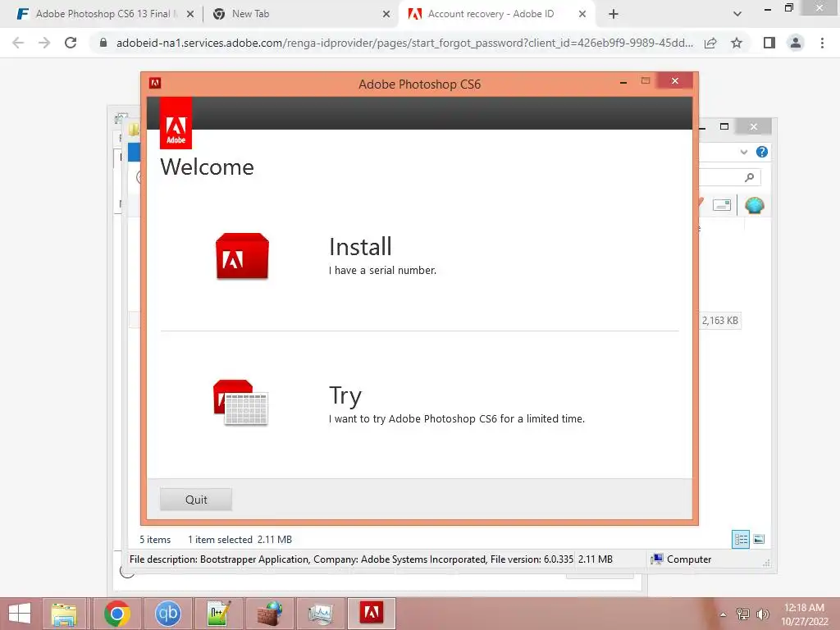Click the browser back arrow
The width and height of the screenshot is (840, 630).
point(18,43)
